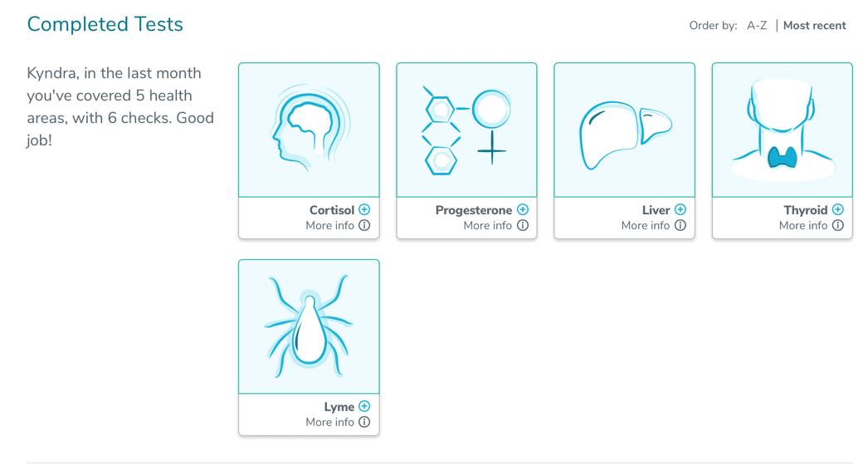
Task: Open the info icon under Liver
Action: (x=680, y=225)
